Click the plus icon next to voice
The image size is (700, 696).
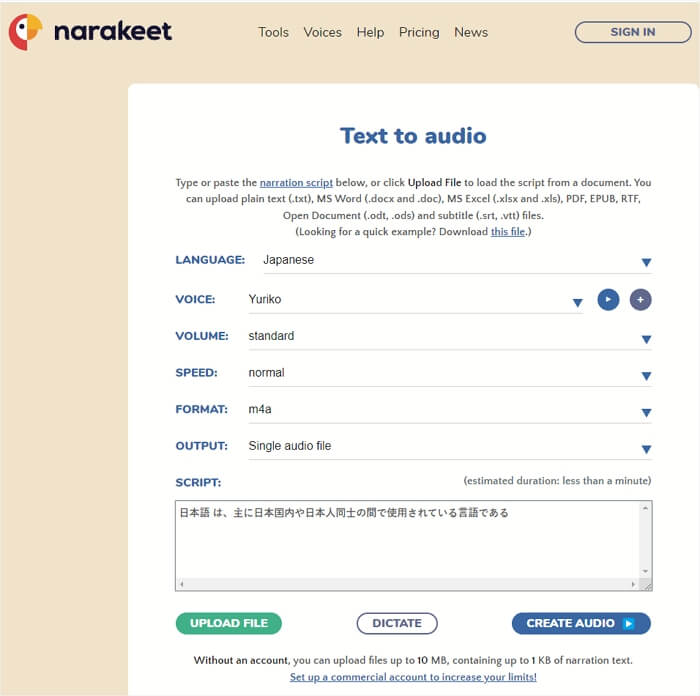pyautogui.click(x=640, y=300)
